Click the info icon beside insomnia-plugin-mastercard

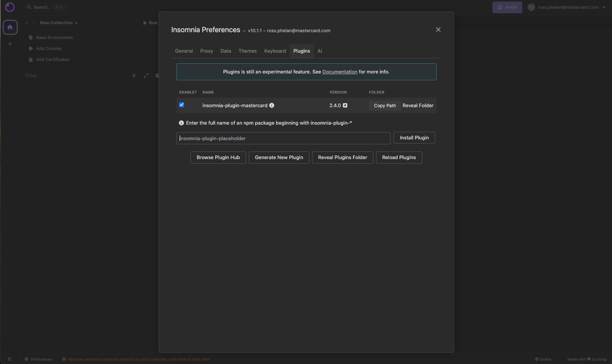(x=272, y=105)
